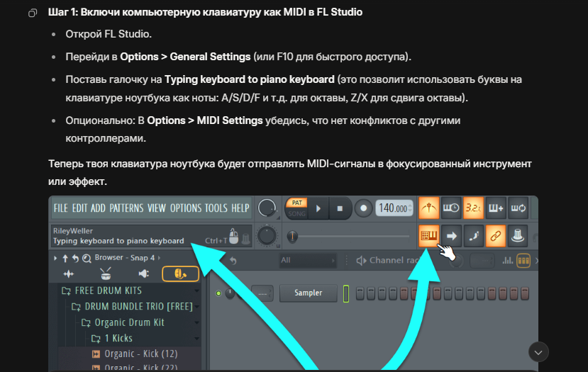588x372 pixels.
Task: Open the TOOLS menu
Action: (x=216, y=208)
